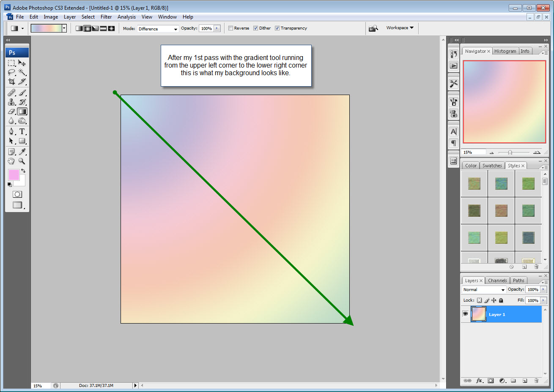
Task: Click the pink foreground color swatch
Action: click(14, 175)
